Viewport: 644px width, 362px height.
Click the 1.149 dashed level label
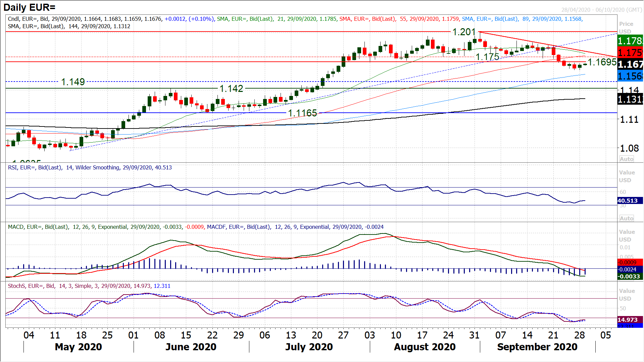pos(73,82)
